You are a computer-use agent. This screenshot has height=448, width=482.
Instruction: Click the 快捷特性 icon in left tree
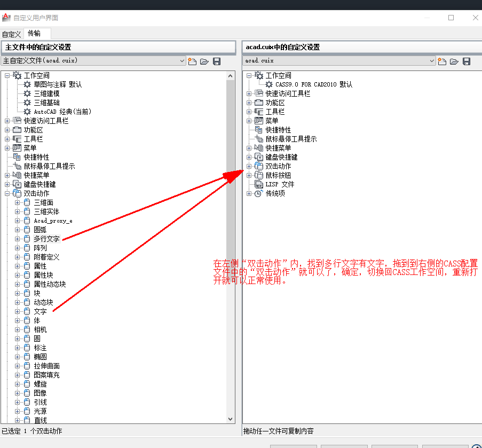(x=17, y=157)
